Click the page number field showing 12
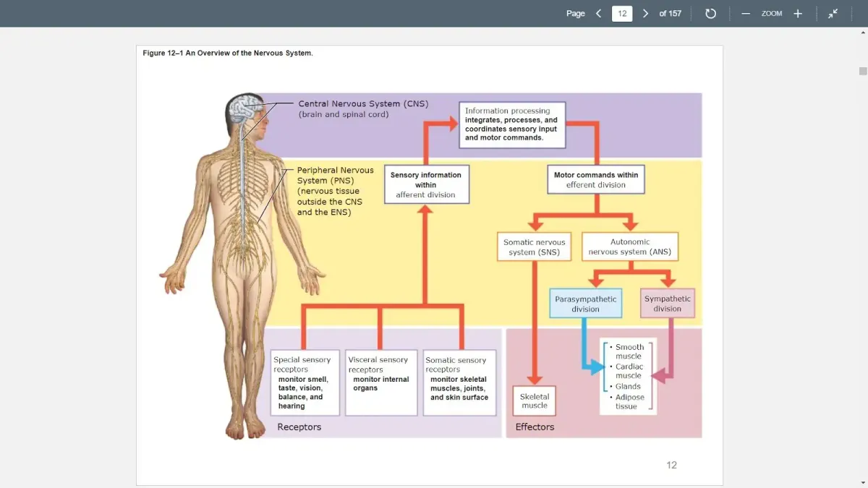Viewport: 868px width, 488px height. pyautogui.click(x=622, y=13)
